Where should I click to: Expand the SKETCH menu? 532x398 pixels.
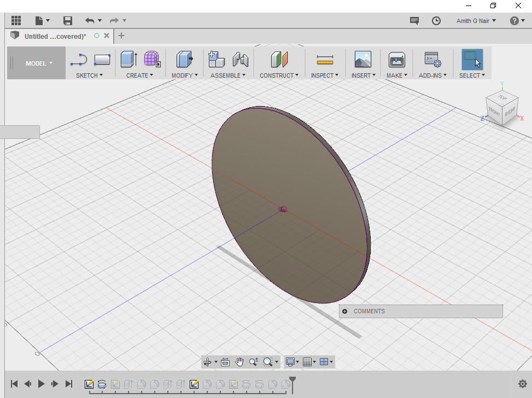point(89,75)
